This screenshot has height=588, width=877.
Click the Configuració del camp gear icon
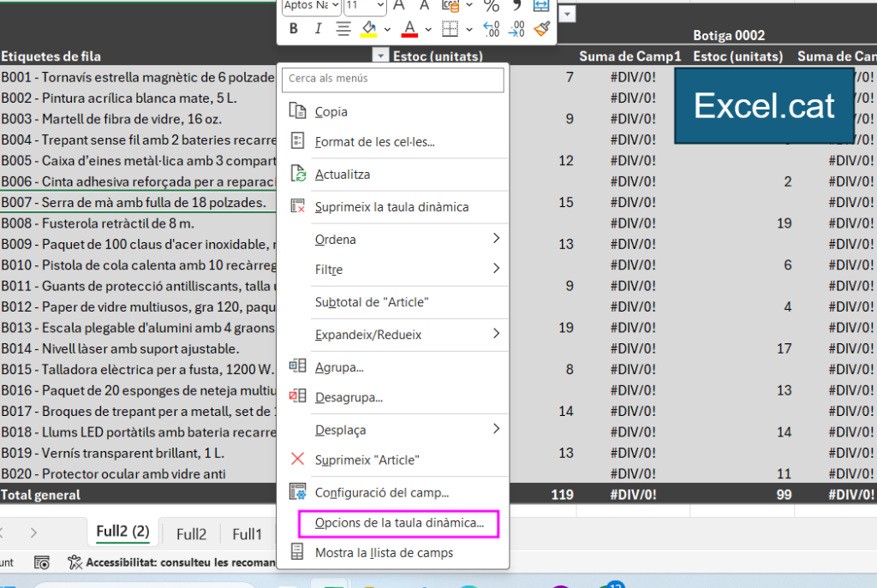coord(297,492)
